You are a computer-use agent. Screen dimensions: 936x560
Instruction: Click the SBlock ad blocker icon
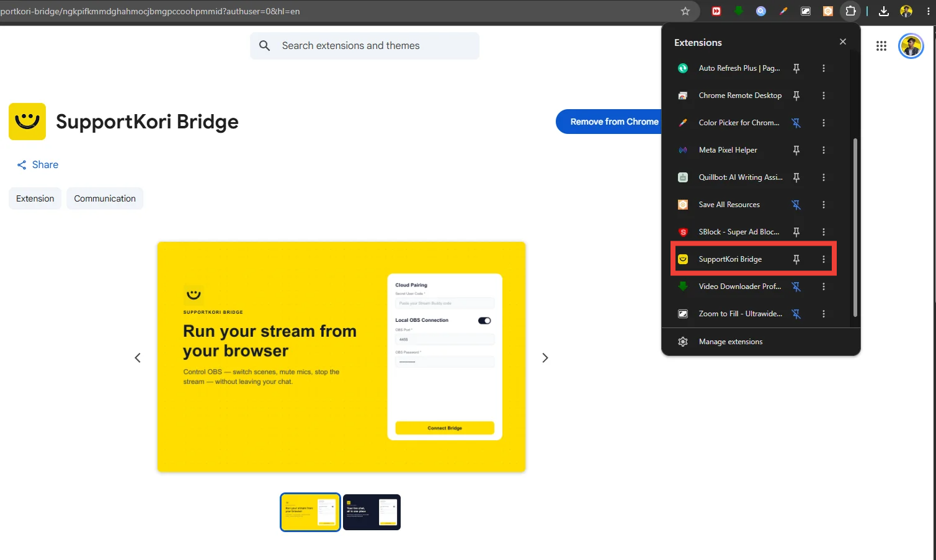pos(683,232)
